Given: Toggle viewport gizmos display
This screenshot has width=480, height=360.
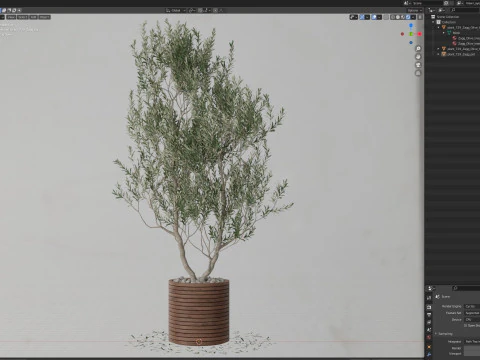Looking at the screenshot, I should [x=362, y=17].
